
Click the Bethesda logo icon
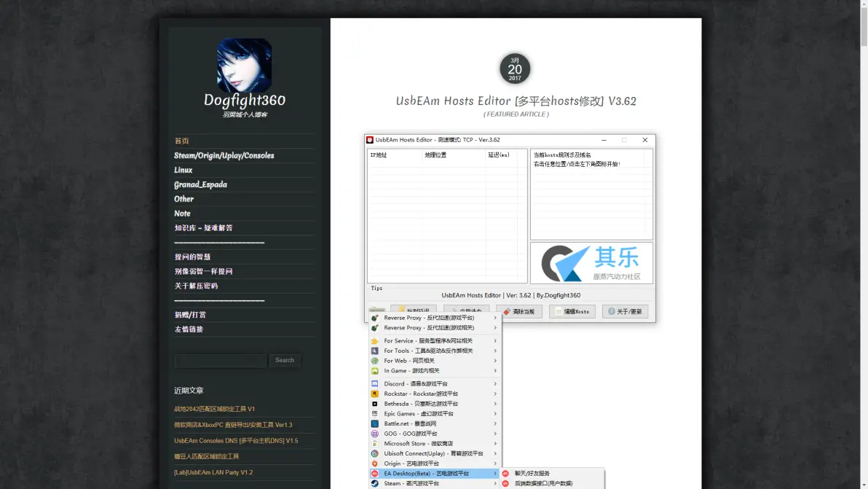pyautogui.click(x=375, y=404)
